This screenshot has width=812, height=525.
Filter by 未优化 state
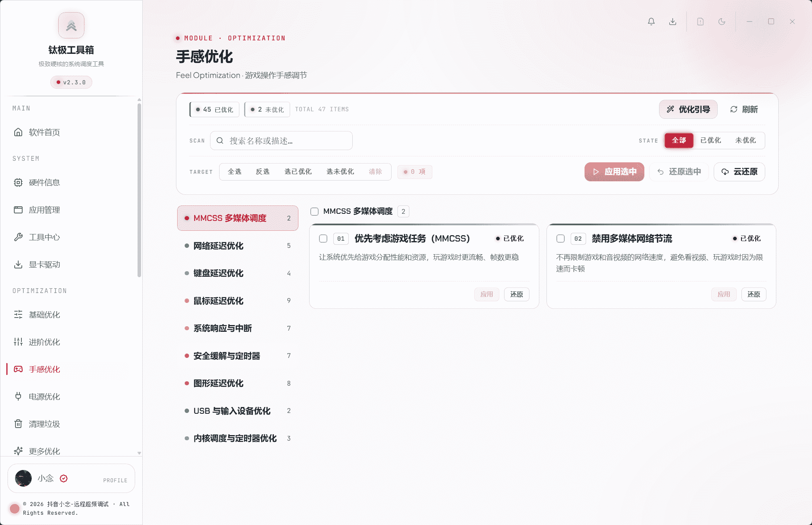point(745,141)
